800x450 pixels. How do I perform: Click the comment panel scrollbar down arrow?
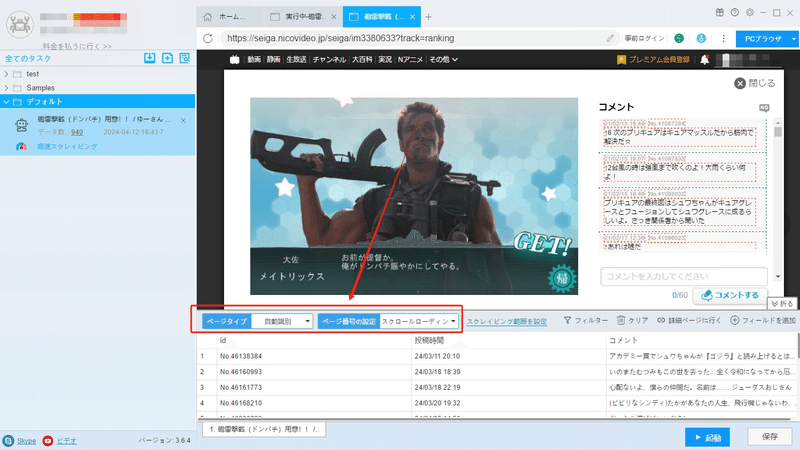(x=778, y=277)
